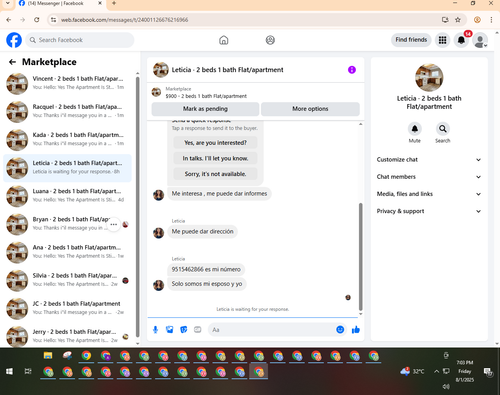Click the Search Facebook field
Viewport: 500px width, 395px height.
[x=80, y=40]
